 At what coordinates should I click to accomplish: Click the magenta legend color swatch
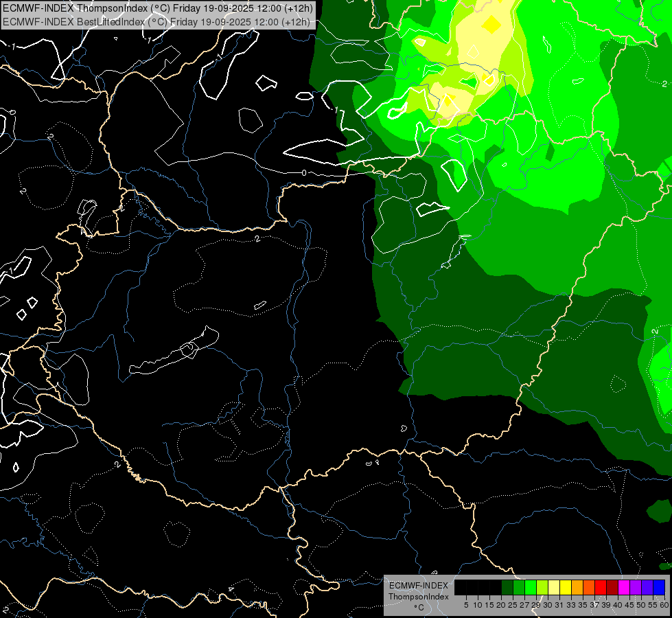(x=624, y=587)
